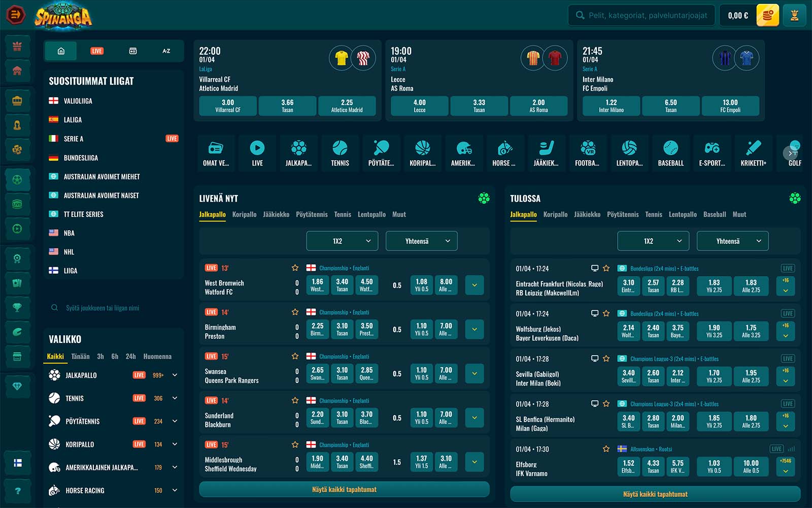Switch to Koripallo tab in Livenä Nyt

244,214
